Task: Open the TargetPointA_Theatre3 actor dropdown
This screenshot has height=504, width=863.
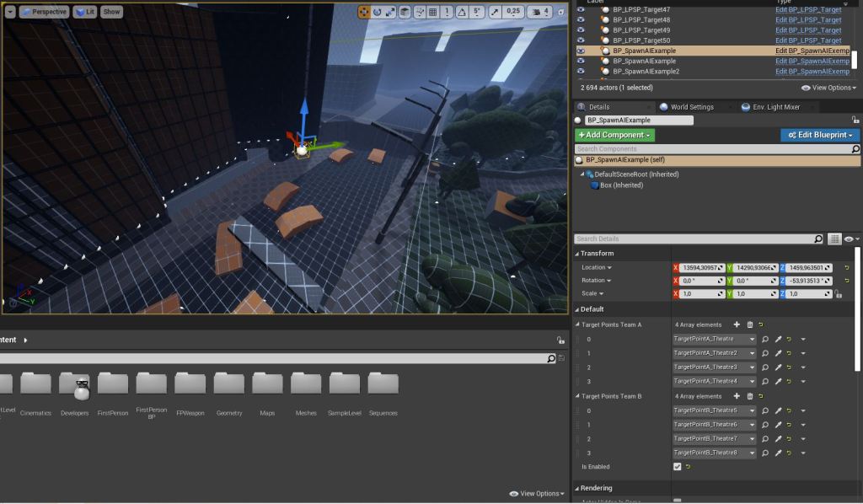Action: (751, 367)
